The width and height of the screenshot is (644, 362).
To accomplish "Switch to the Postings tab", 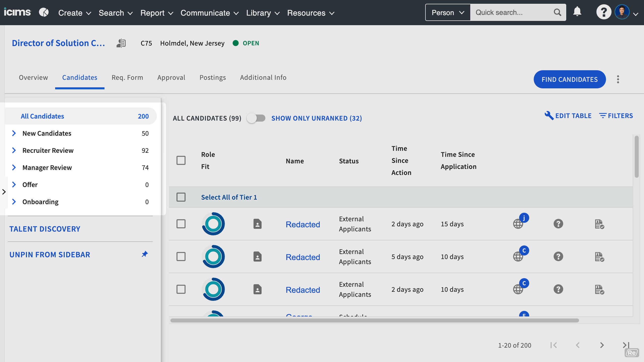I will (x=212, y=78).
